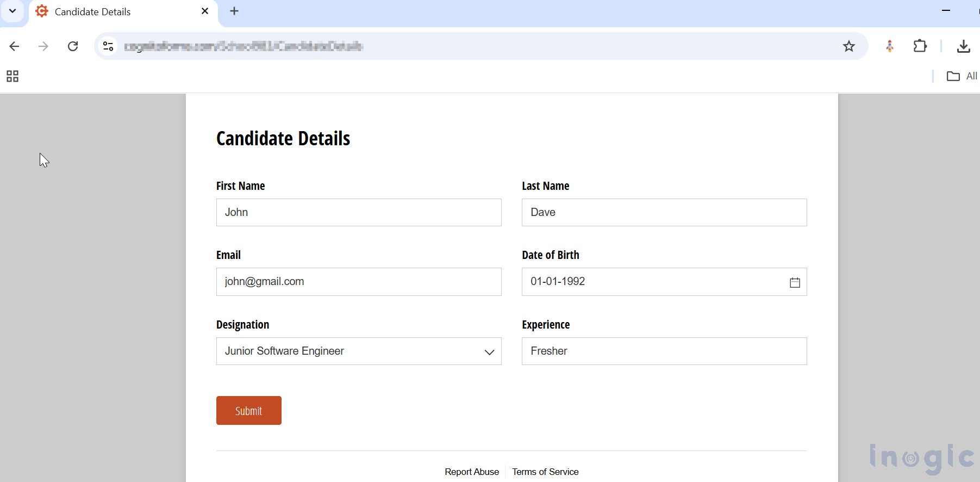Bookmark this page with the star icon
This screenshot has width=980, height=482.
(x=849, y=46)
